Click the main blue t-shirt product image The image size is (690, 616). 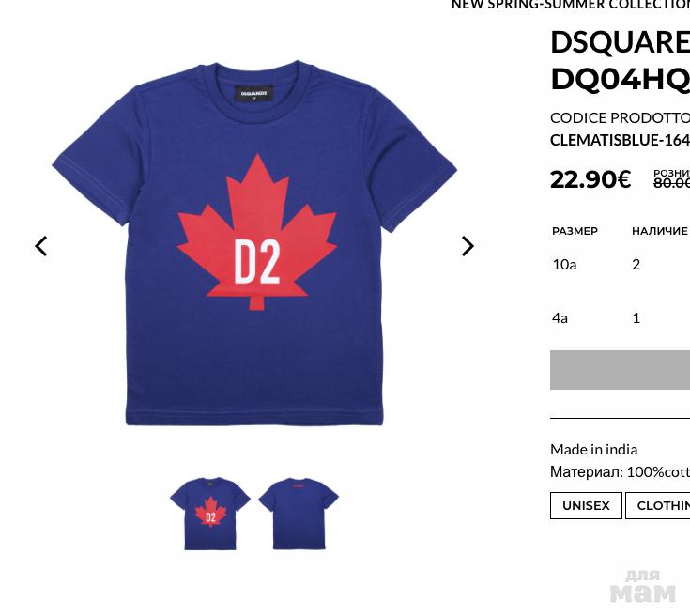click(254, 243)
